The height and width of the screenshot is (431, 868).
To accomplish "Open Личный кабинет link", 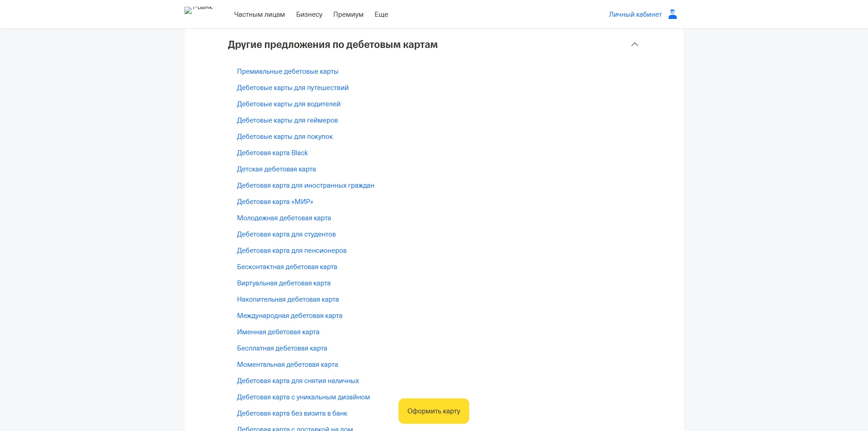I will 635,14.
